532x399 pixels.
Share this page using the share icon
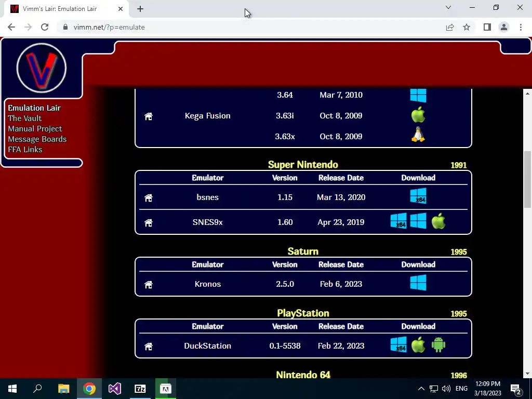coord(450,27)
